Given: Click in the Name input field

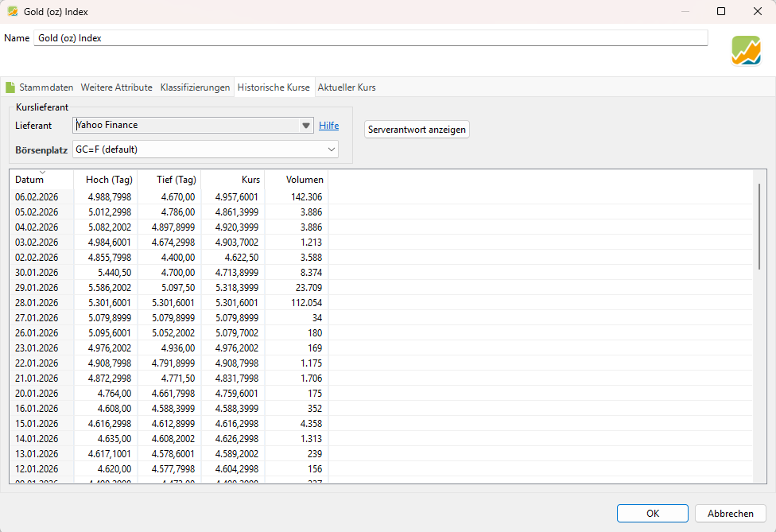Looking at the screenshot, I should [x=370, y=38].
